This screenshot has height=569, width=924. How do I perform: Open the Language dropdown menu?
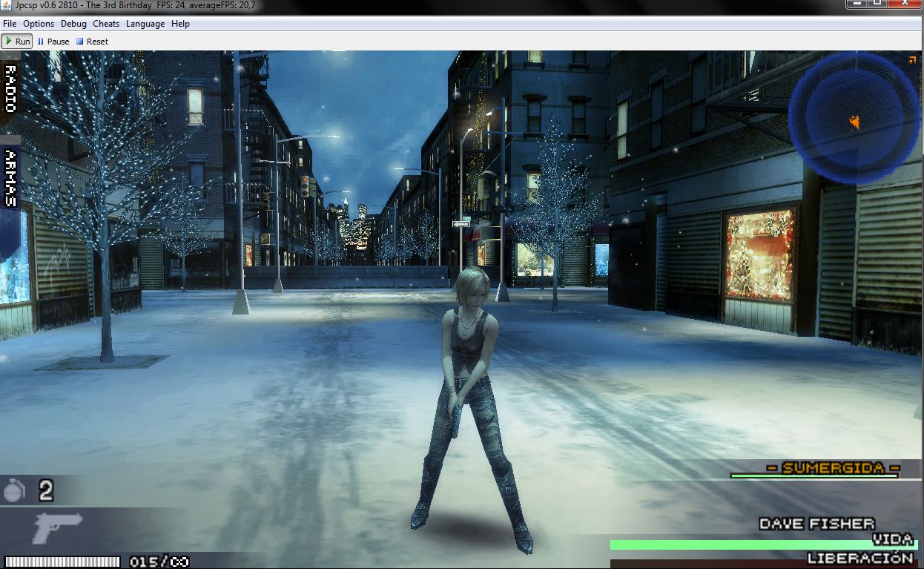[145, 24]
